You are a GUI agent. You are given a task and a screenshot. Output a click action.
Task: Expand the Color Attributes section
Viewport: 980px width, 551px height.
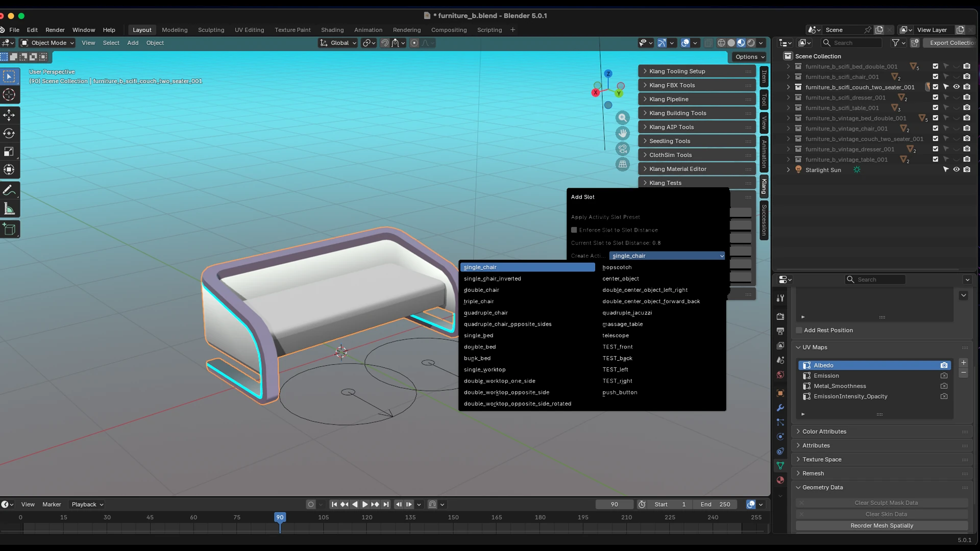pyautogui.click(x=881, y=432)
